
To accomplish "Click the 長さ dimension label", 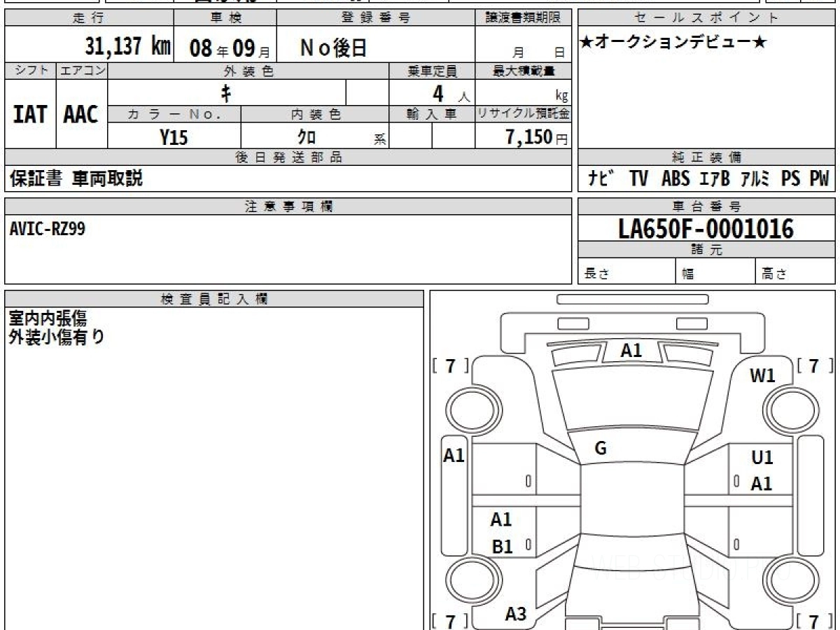I will pos(596,274).
